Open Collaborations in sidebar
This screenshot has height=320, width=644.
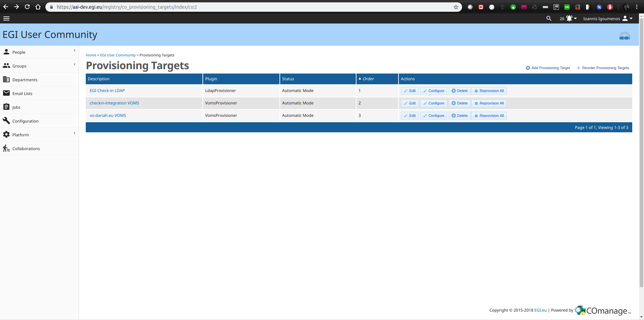(39, 148)
